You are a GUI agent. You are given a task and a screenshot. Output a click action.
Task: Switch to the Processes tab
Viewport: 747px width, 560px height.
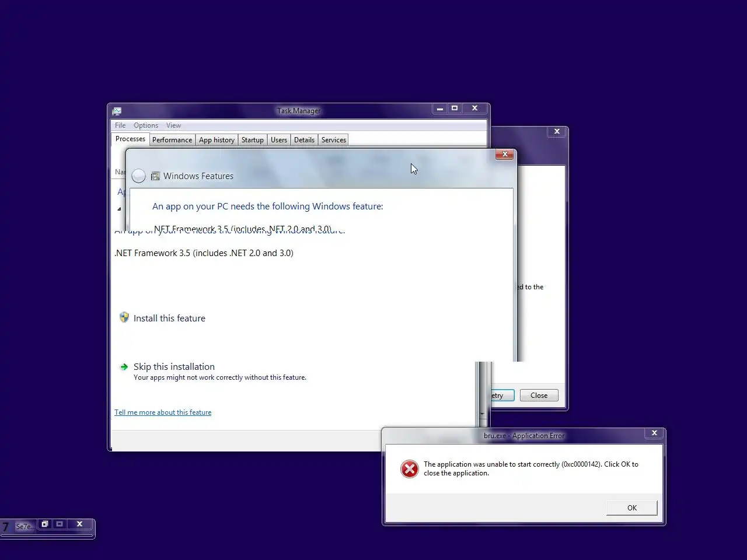pyautogui.click(x=130, y=139)
